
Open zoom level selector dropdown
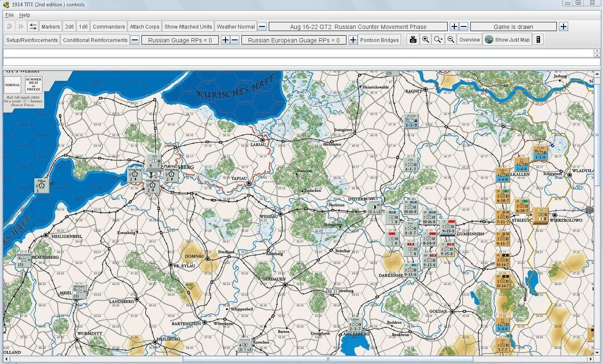coord(438,40)
